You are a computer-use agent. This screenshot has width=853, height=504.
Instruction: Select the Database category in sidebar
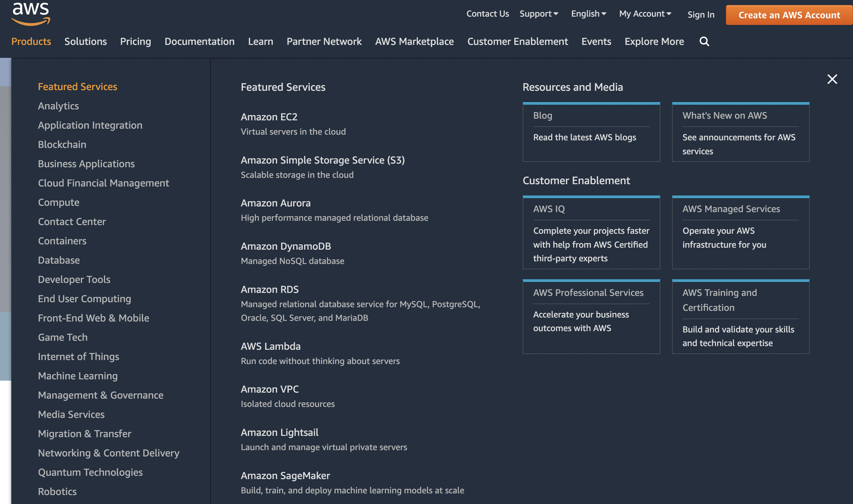tap(59, 260)
